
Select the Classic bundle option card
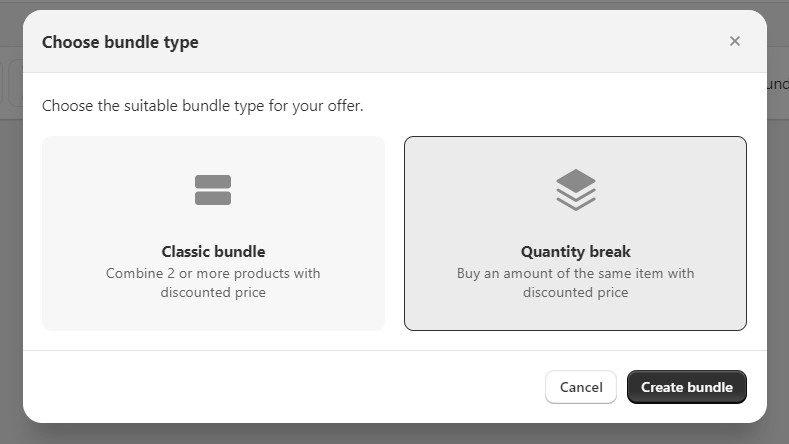coord(213,233)
